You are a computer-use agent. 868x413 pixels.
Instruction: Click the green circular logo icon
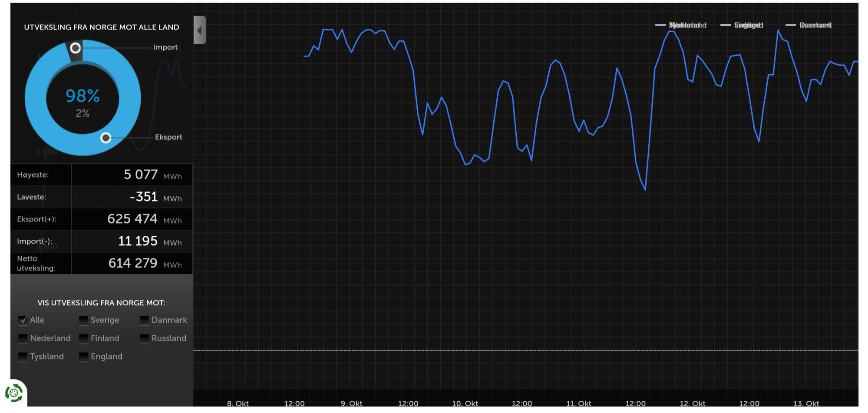14,393
